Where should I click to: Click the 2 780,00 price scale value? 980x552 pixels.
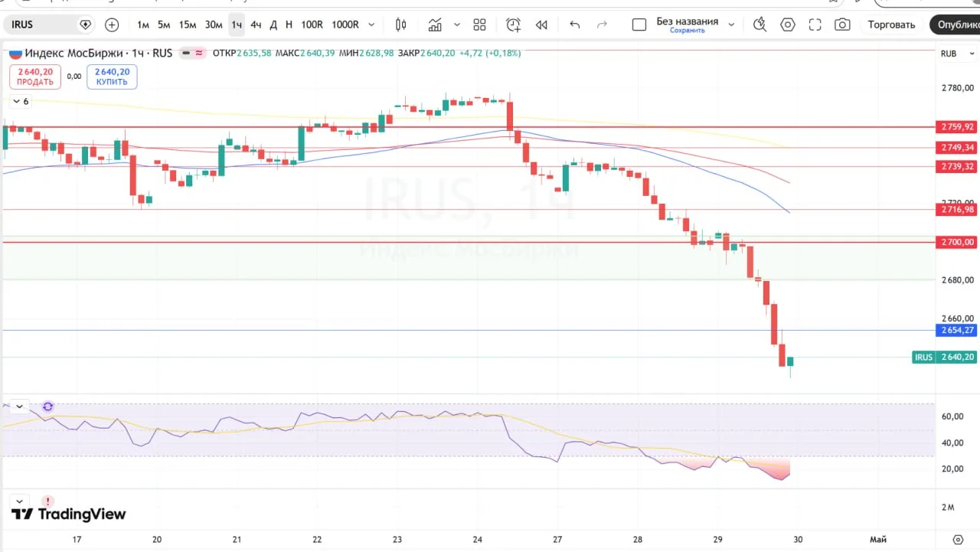click(958, 88)
